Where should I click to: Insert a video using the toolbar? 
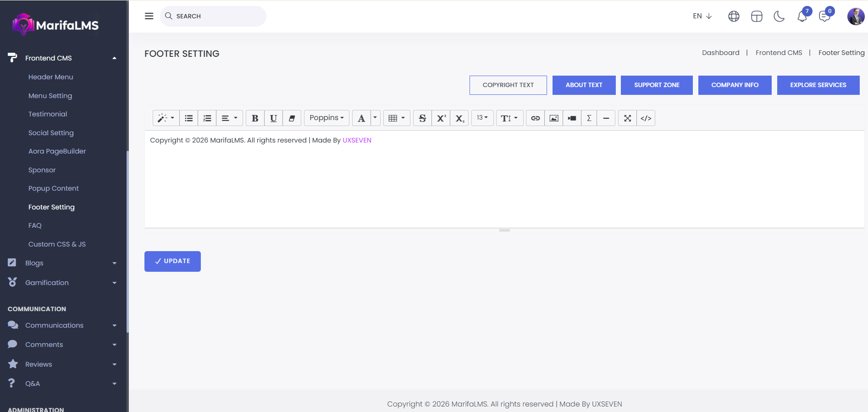tap(572, 118)
